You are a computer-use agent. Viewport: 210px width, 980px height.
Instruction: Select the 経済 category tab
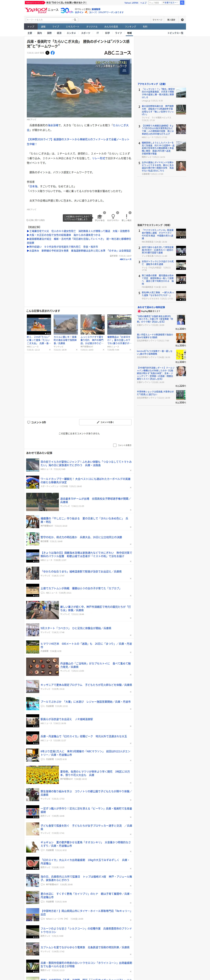pos(59,33)
